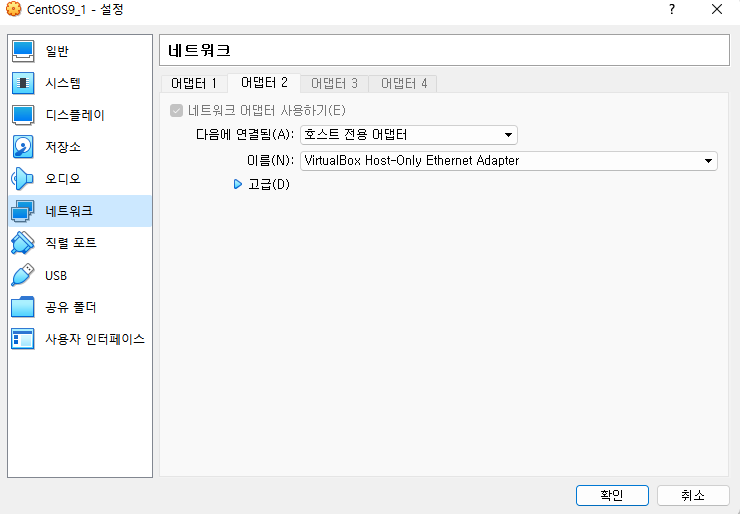740x514 pixels.
Task: Click the 다음에 연결됨(A): label
Action: [245, 135]
